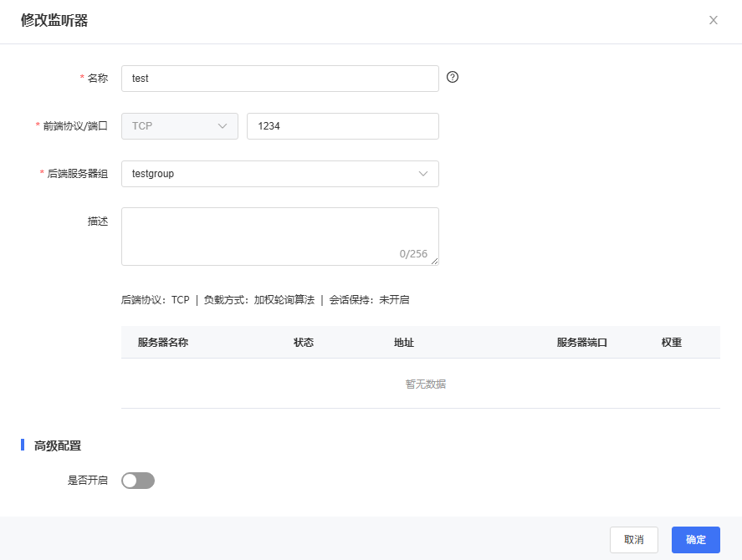Expand the testgroup backend server group dropdown
This screenshot has width=742, height=560.
(279, 174)
